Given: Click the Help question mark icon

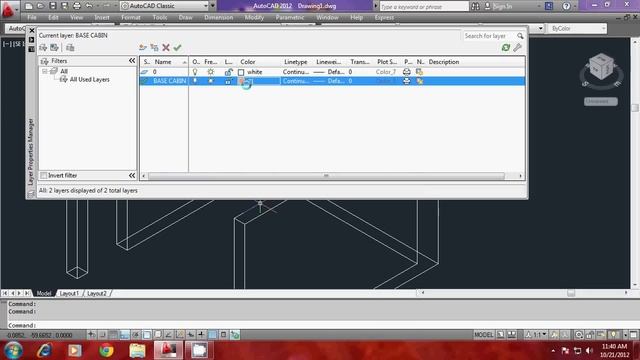Looking at the screenshot, I should (x=566, y=6).
